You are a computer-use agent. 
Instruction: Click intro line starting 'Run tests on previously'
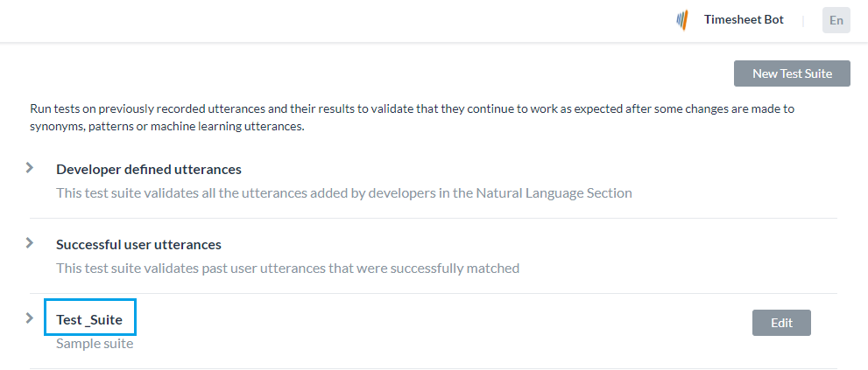pyautogui.click(x=412, y=109)
